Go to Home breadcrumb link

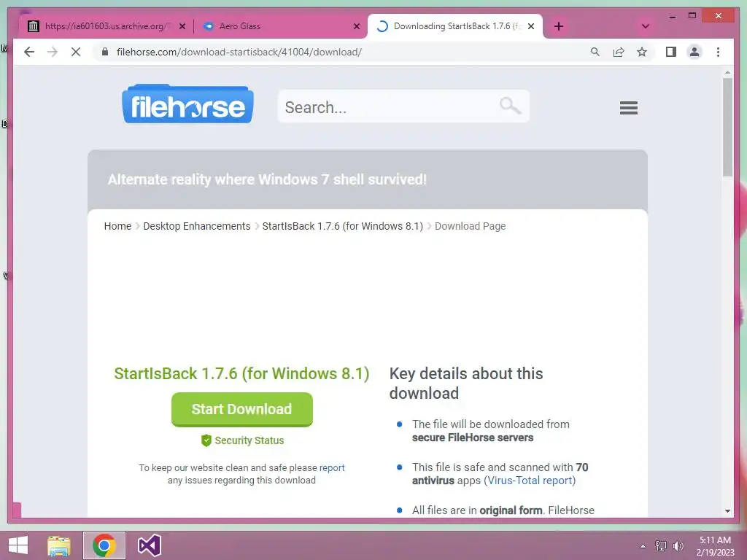[117, 226]
